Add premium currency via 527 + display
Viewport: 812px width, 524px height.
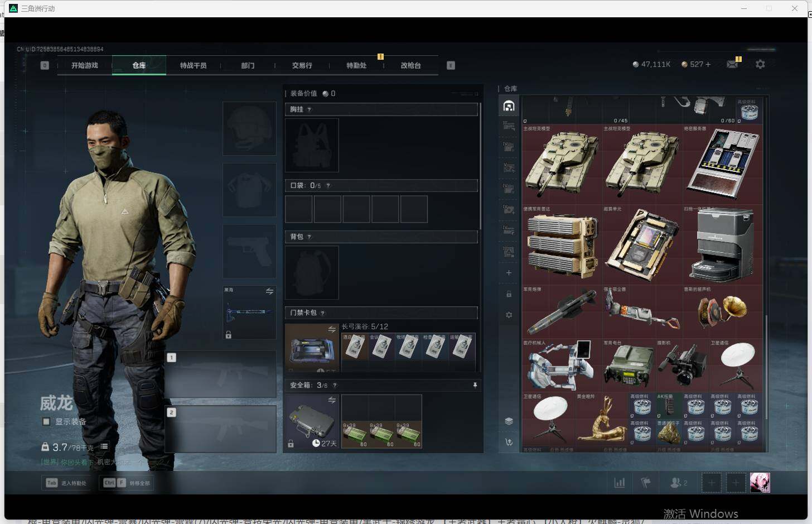point(696,64)
